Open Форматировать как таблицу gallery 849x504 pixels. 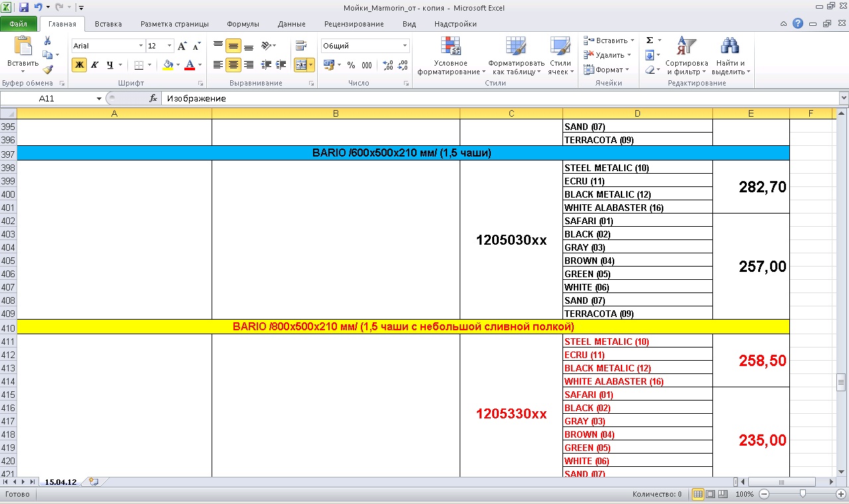(x=516, y=56)
